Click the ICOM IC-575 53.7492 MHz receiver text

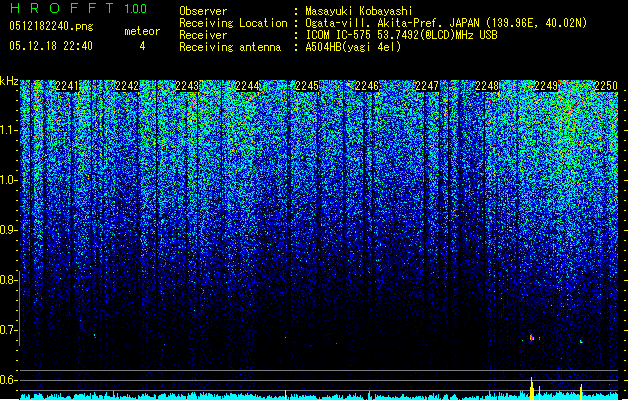[x=402, y=35]
